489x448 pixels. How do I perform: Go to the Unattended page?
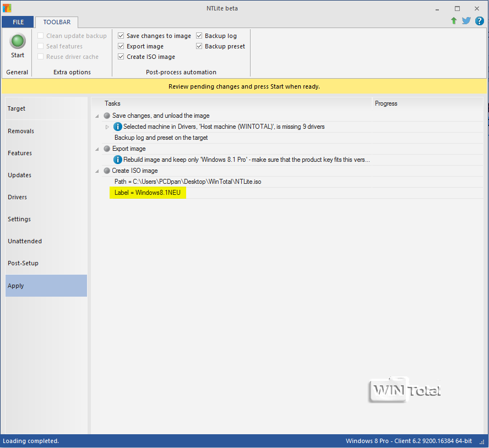(x=46, y=241)
